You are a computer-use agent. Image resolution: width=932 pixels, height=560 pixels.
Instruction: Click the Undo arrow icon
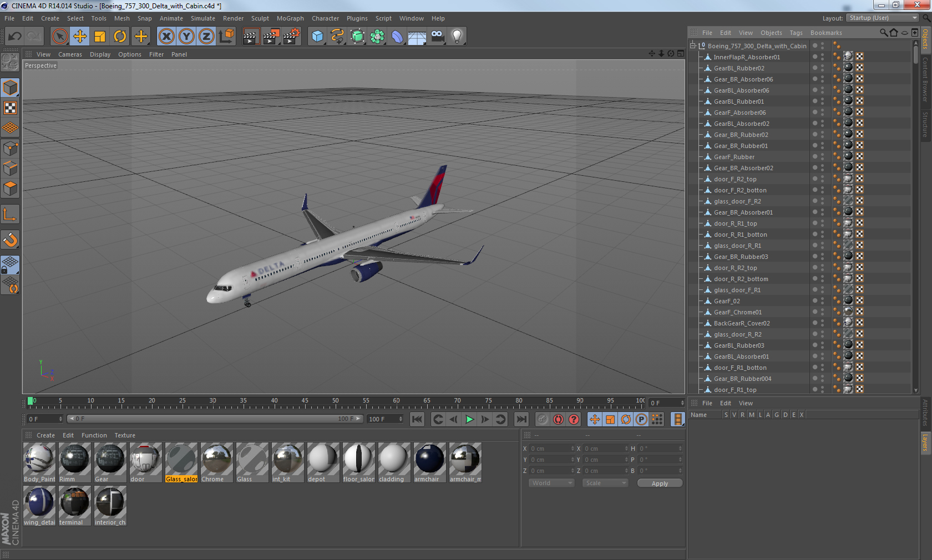pyautogui.click(x=14, y=37)
